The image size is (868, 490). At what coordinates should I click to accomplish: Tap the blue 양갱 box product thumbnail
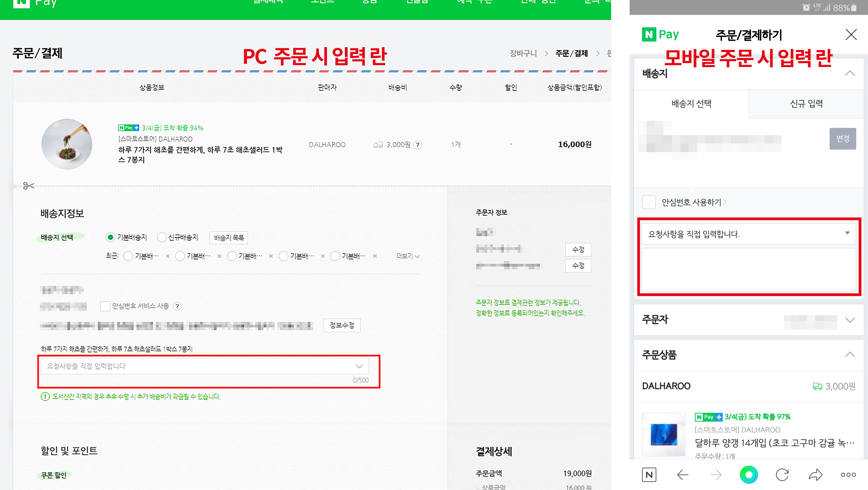coord(663,434)
